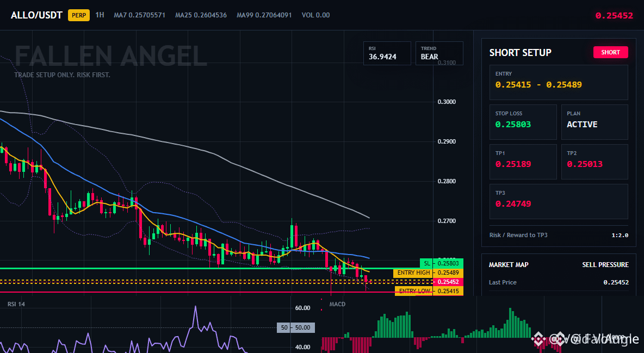The width and height of the screenshot is (644, 353).
Task: Select the VOL 0.00 readout
Action: pos(316,15)
